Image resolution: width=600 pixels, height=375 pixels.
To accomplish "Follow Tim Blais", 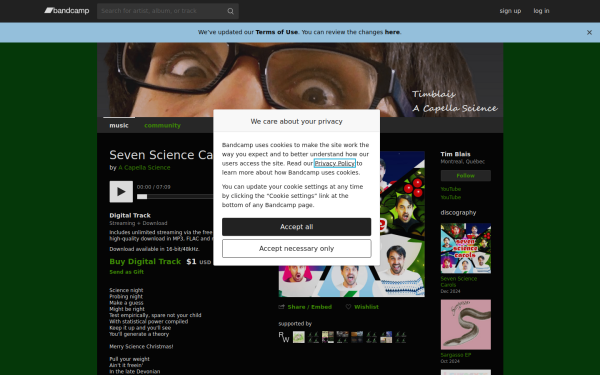I will (x=466, y=176).
